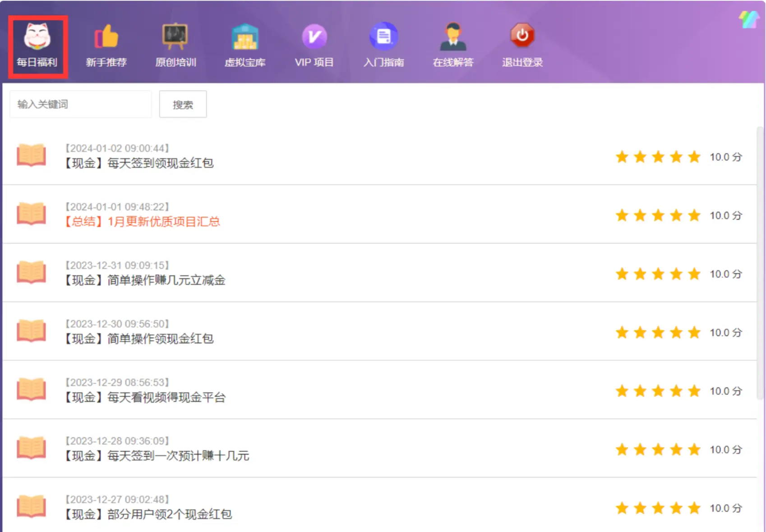This screenshot has height=532, width=766.
Task: Click book icon for 简单操作赚几元立减金
Action: 31,272
